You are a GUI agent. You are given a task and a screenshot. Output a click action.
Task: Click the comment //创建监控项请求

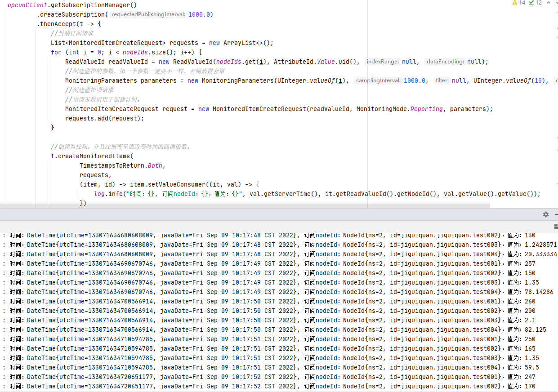89,90
